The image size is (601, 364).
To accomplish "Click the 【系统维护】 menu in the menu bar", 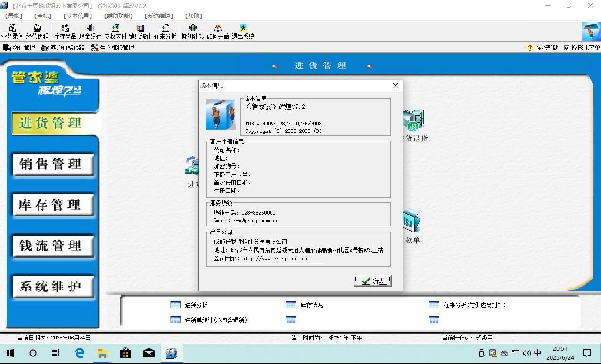I will point(159,16).
